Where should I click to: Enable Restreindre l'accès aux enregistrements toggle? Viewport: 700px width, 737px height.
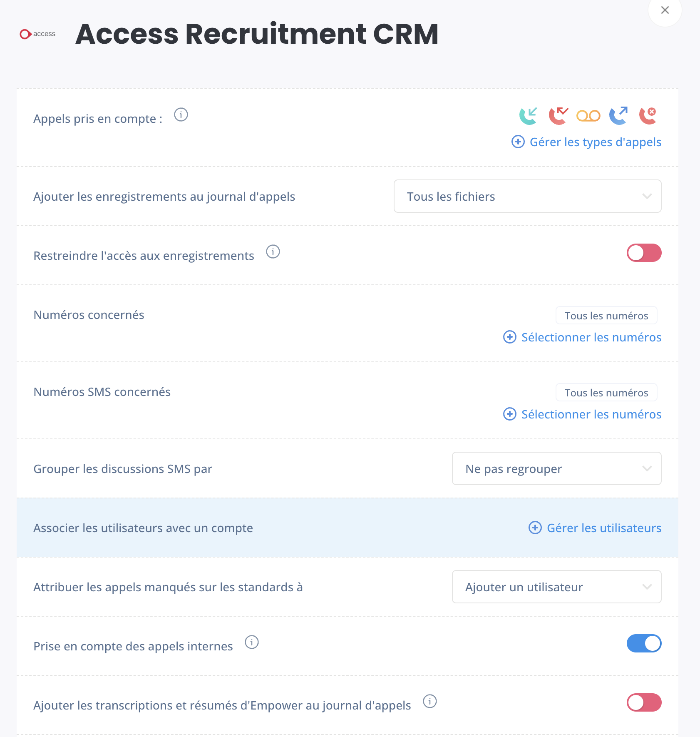(644, 253)
